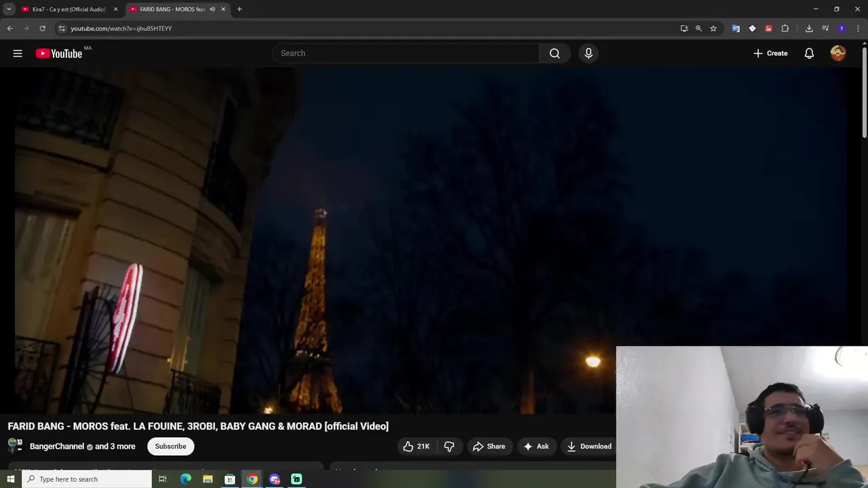Click the taskbar Type here to search box
The height and width of the screenshot is (488, 868).
point(87,479)
